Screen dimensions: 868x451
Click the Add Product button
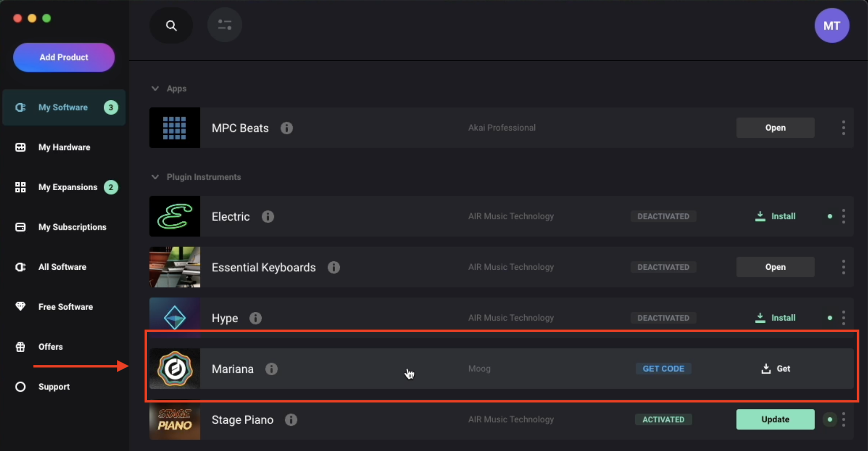click(x=64, y=57)
